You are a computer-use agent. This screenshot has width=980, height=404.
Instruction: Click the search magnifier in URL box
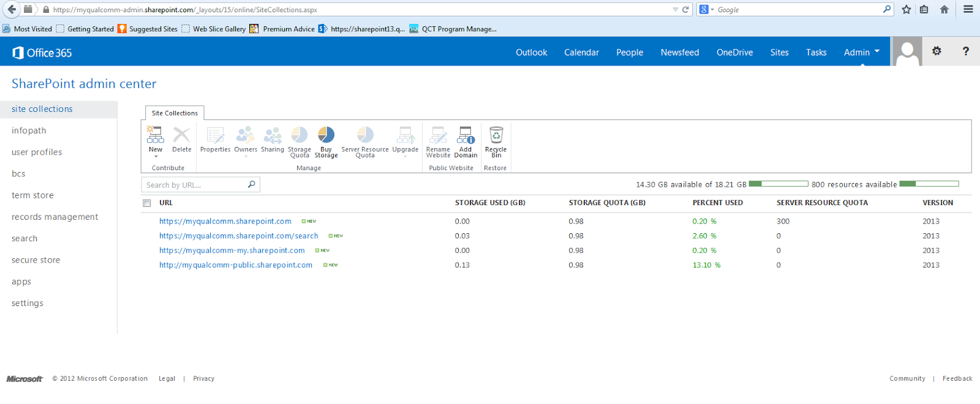tap(251, 184)
